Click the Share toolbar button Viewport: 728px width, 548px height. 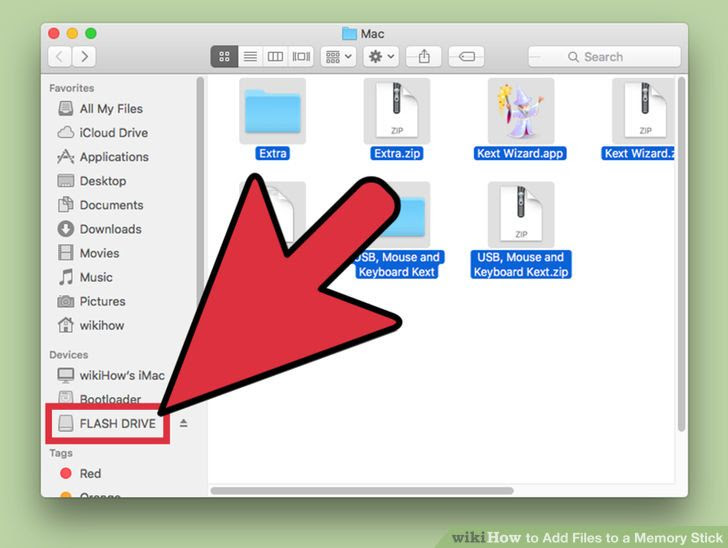pyautogui.click(x=424, y=57)
